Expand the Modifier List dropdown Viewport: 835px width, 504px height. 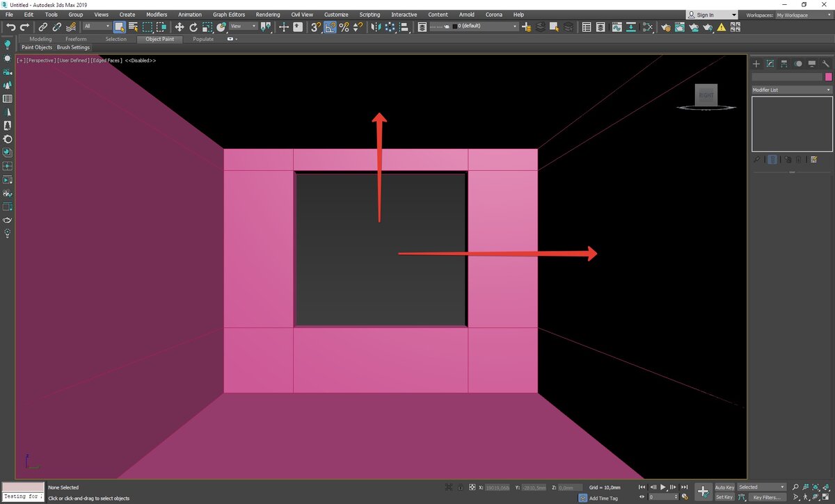click(x=792, y=90)
